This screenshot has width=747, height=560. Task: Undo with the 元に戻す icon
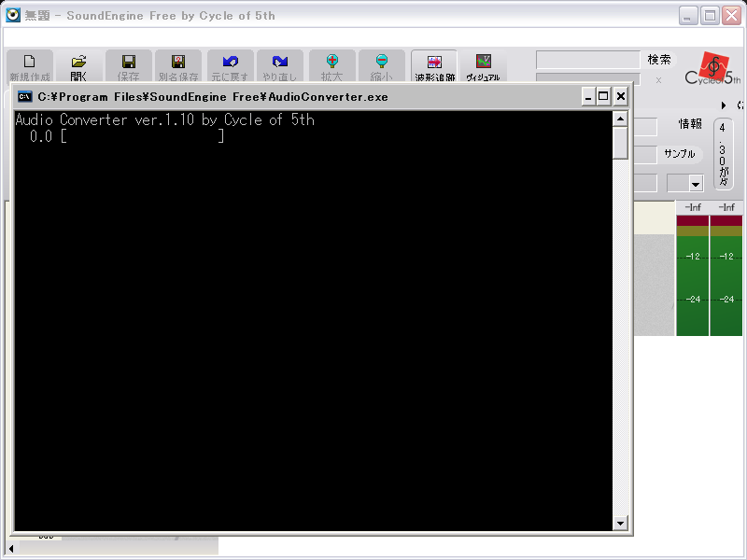[230, 66]
